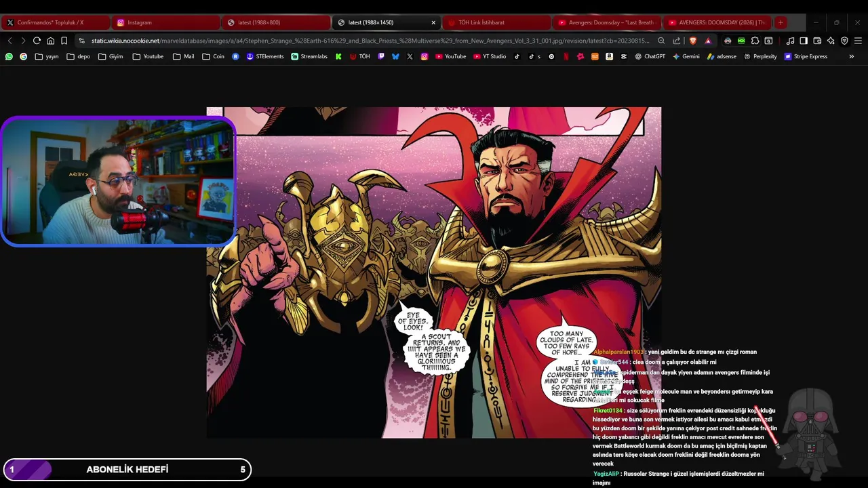Screen dimensions: 868x488
Task: Click the address bar URL field
Action: (x=370, y=41)
